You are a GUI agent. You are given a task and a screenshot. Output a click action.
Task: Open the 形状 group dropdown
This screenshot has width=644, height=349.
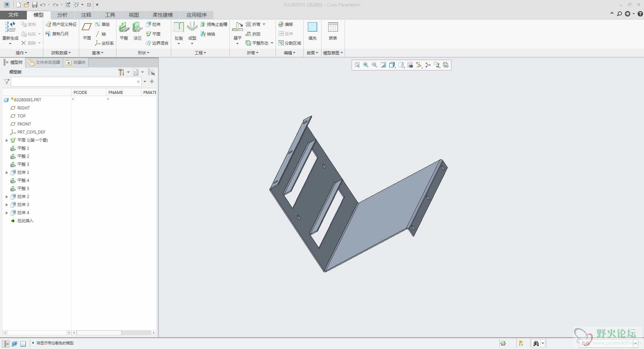pyautogui.click(x=144, y=53)
